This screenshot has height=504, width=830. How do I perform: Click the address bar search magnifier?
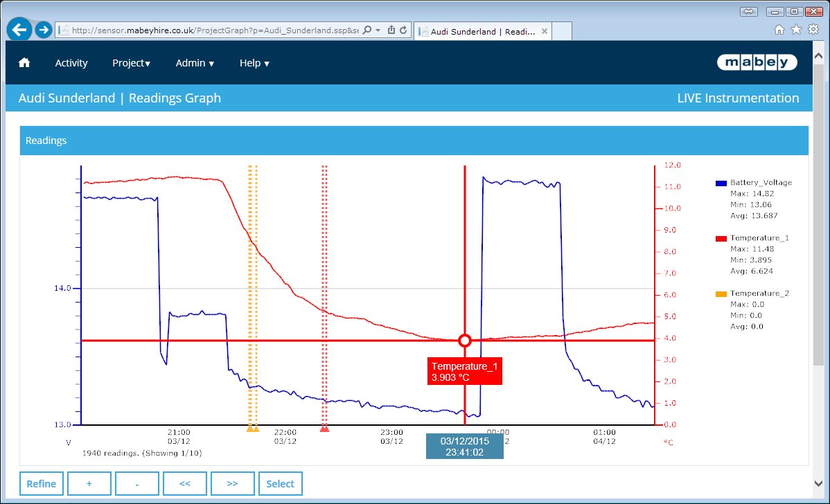pos(367,30)
